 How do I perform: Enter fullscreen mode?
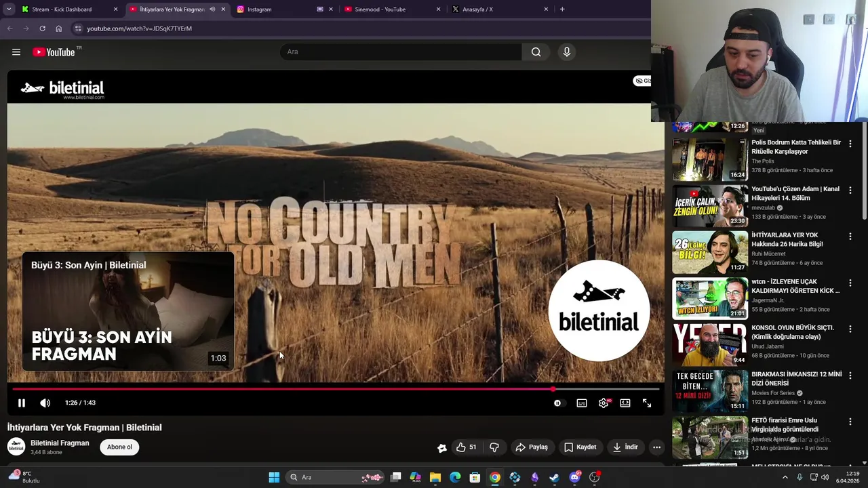pyautogui.click(x=647, y=403)
